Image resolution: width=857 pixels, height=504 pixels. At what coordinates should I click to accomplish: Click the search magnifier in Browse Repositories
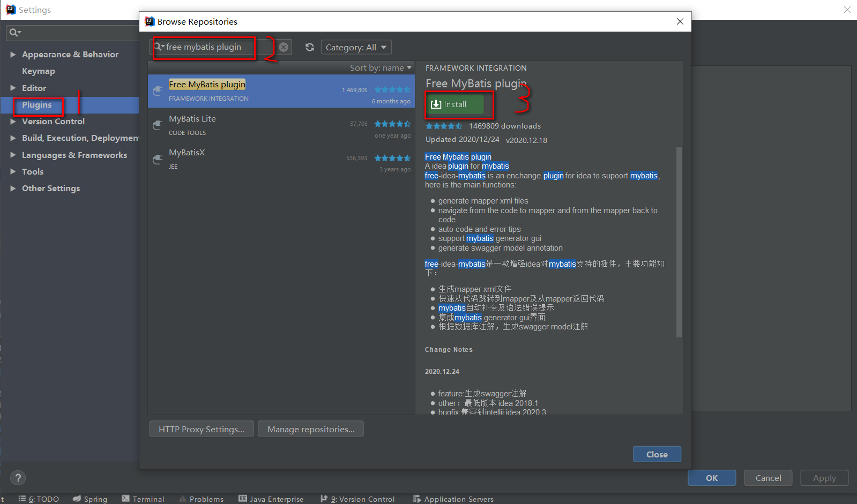click(x=159, y=47)
